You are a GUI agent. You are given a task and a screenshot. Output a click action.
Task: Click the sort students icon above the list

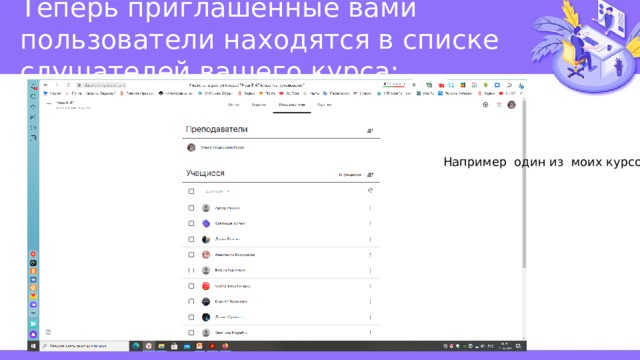(370, 191)
